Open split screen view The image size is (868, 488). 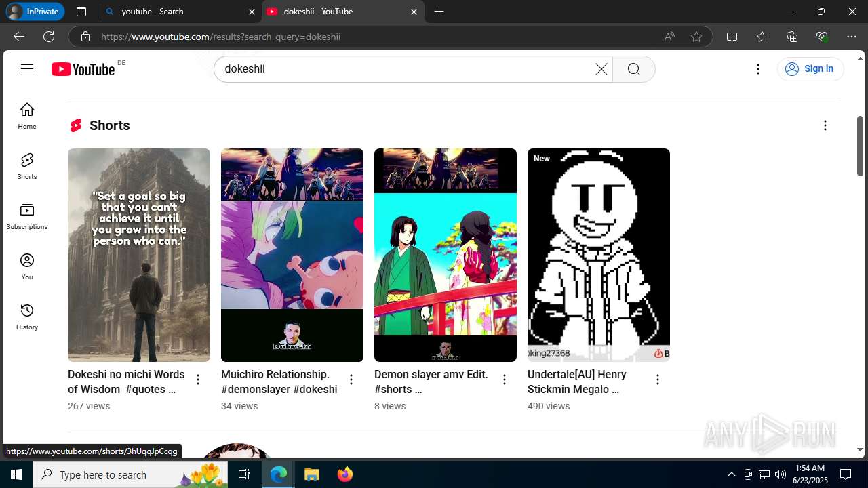(x=732, y=37)
